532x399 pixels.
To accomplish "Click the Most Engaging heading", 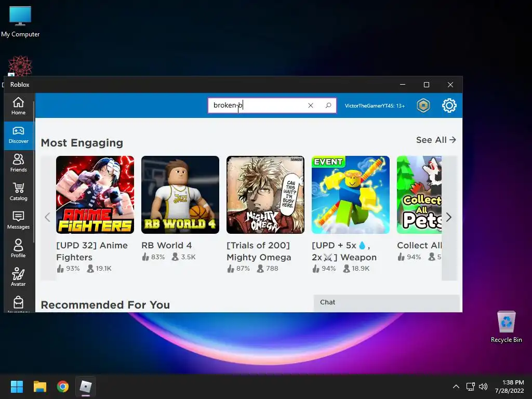I will click(x=82, y=143).
